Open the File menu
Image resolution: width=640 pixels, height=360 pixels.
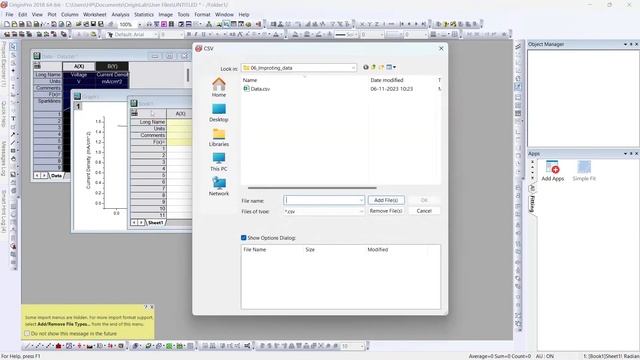9,14
